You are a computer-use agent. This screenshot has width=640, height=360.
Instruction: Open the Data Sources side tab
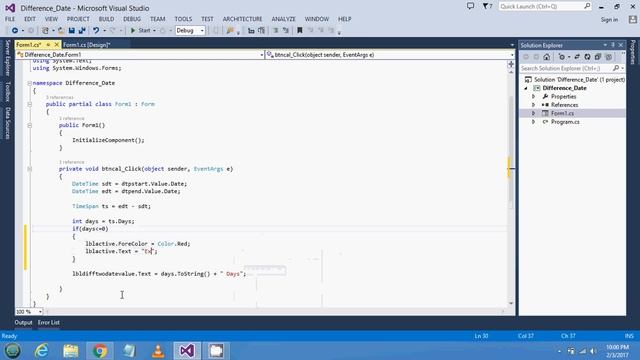pos(7,123)
